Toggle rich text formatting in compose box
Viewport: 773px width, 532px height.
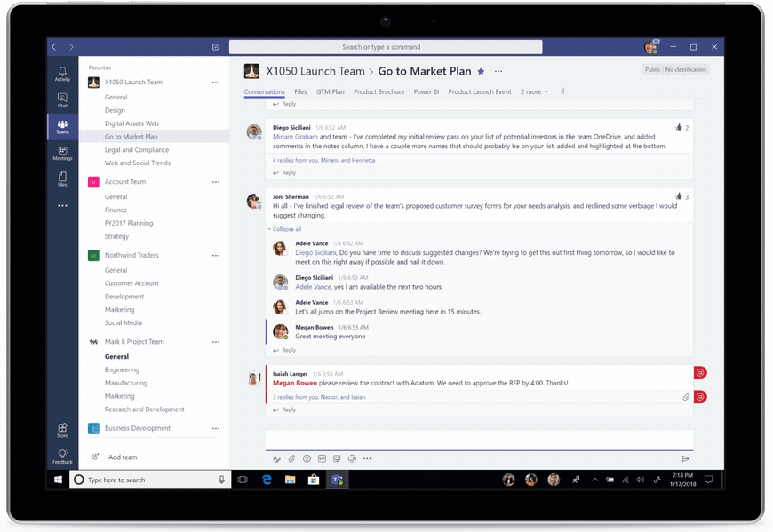coord(276,458)
